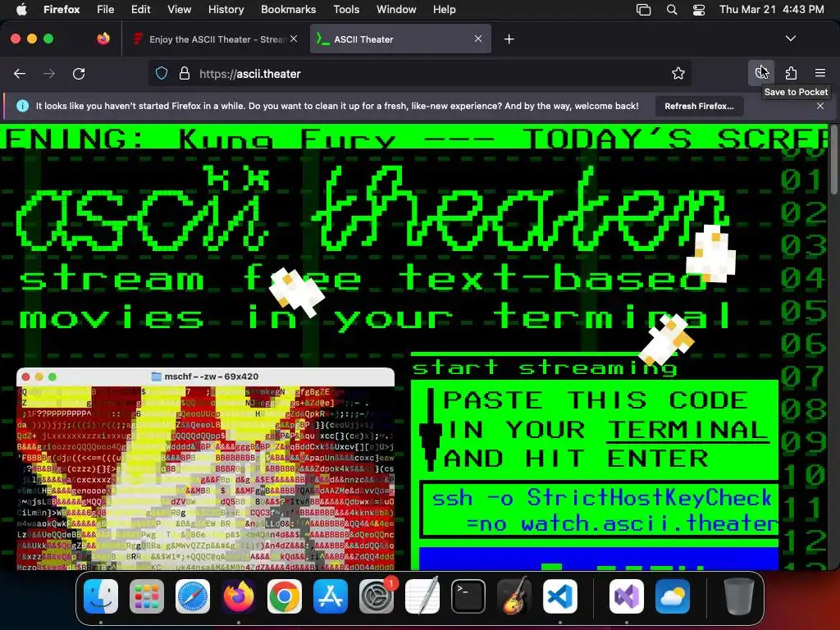Dismiss the Firefox refresh notification bar
Screen dimensions: 840x630
tap(820, 106)
